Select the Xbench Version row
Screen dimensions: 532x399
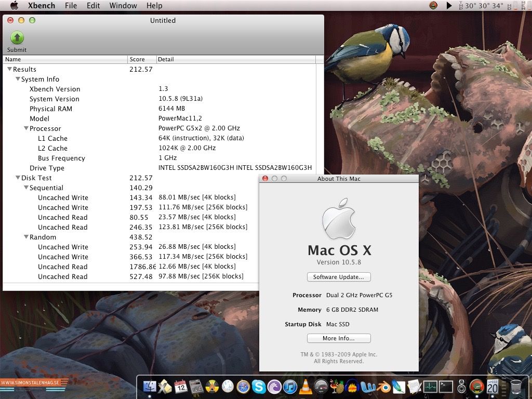[159, 89]
